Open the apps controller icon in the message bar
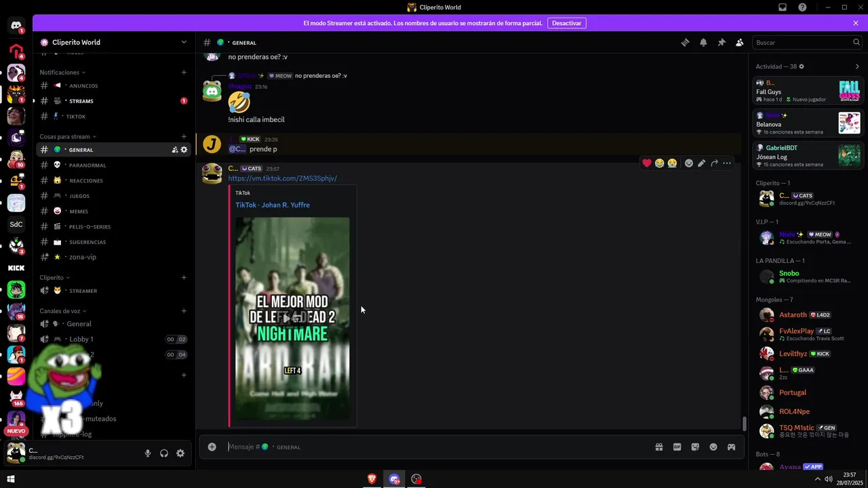This screenshot has width=868, height=488. click(732, 447)
